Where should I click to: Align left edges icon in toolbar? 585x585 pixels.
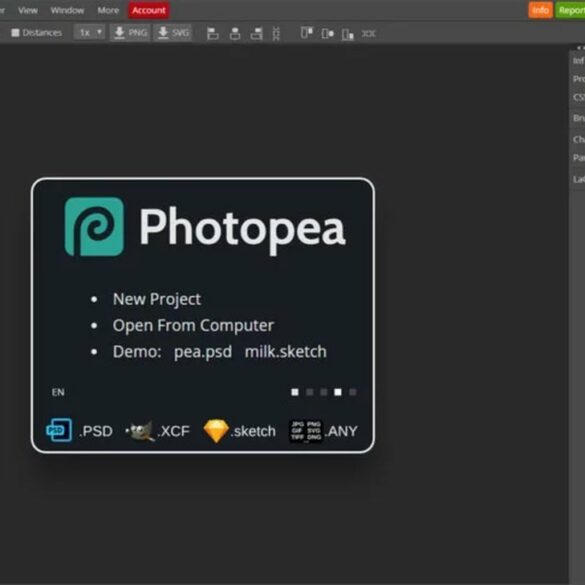(x=213, y=34)
